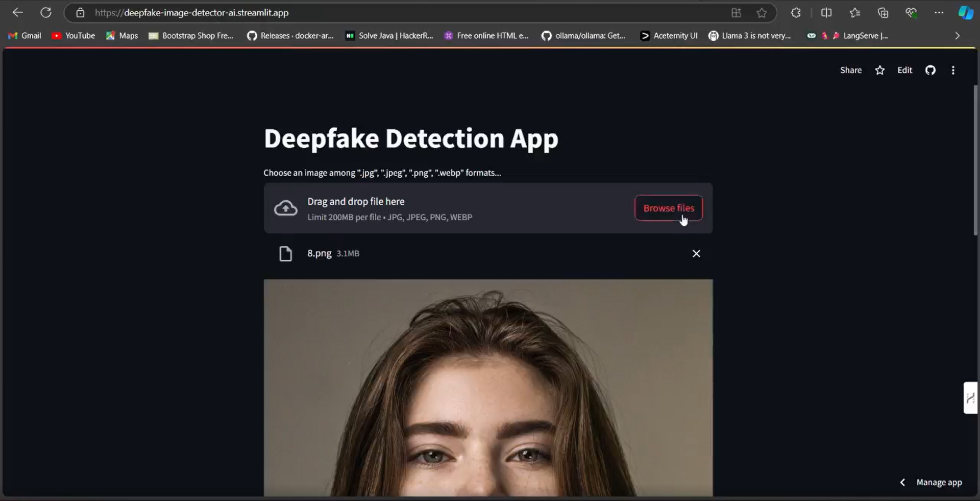Expand hidden bookmarks with the chevron arrow
The height and width of the screenshot is (501, 980).
pos(957,36)
